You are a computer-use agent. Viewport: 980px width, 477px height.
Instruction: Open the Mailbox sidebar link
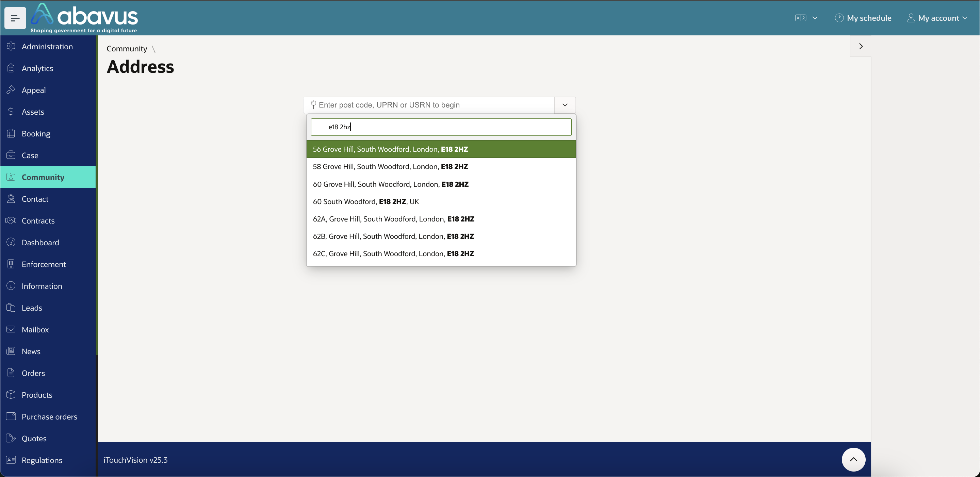(x=48, y=329)
